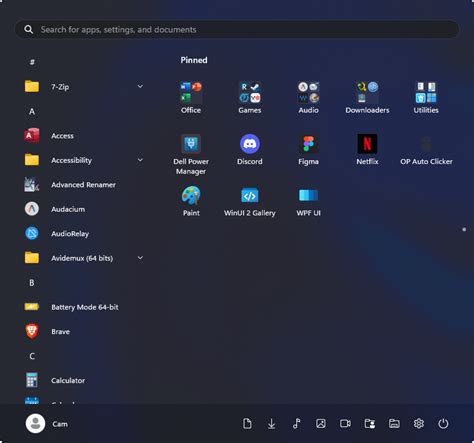This screenshot has height=443, width=474.
Task: Open the Pictures folder shortcut
Action: pos(321,424)
